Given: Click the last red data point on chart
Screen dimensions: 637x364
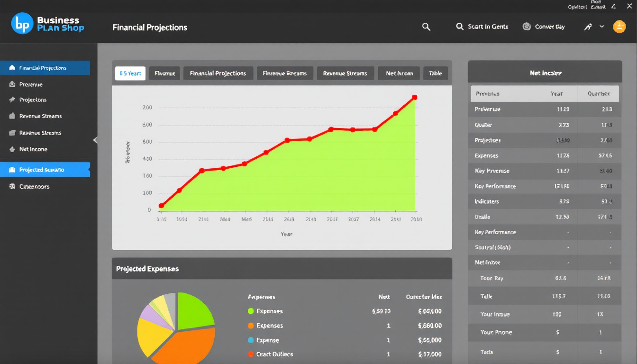Looking at the screenshot, I should (415, 97).
